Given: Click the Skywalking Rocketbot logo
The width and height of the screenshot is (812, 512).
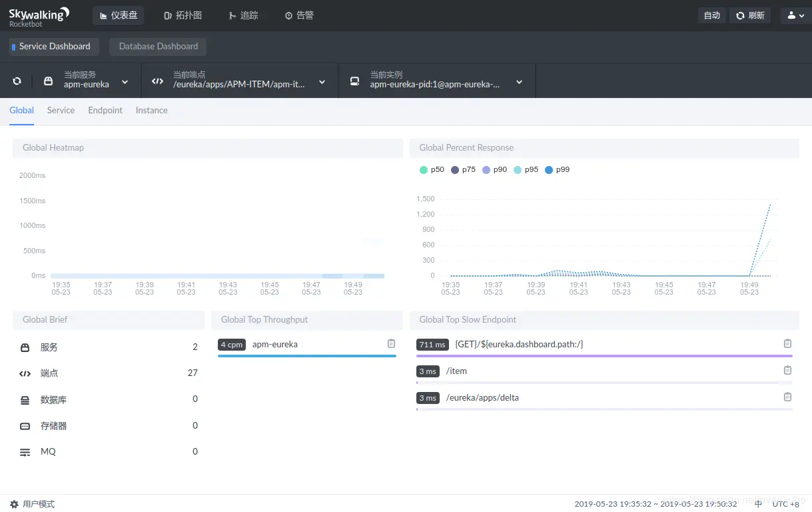Looking at the screenshot, I should [39, 16].
